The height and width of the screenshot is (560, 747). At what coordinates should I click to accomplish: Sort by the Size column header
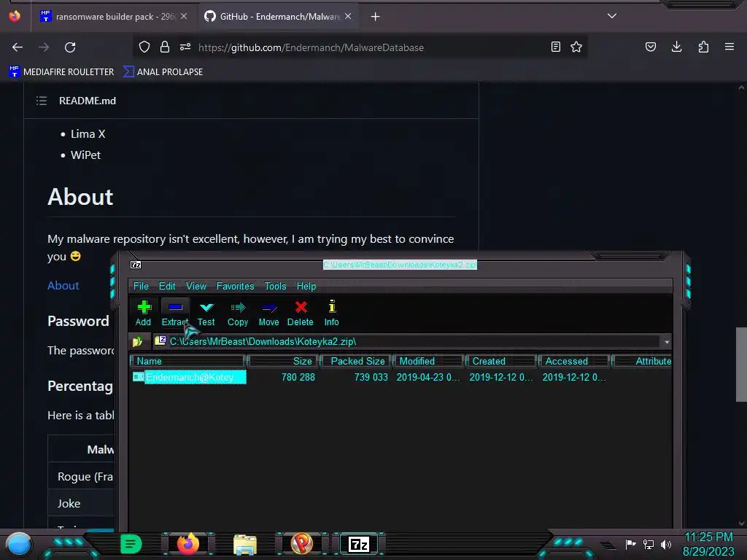click(283, 362)
